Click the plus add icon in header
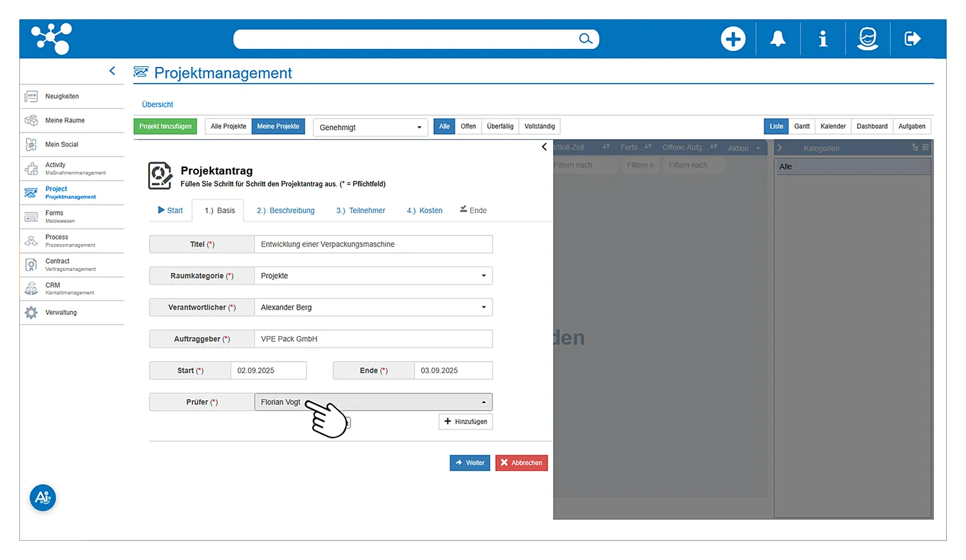 pyautogui.click(x=733, y=39)
